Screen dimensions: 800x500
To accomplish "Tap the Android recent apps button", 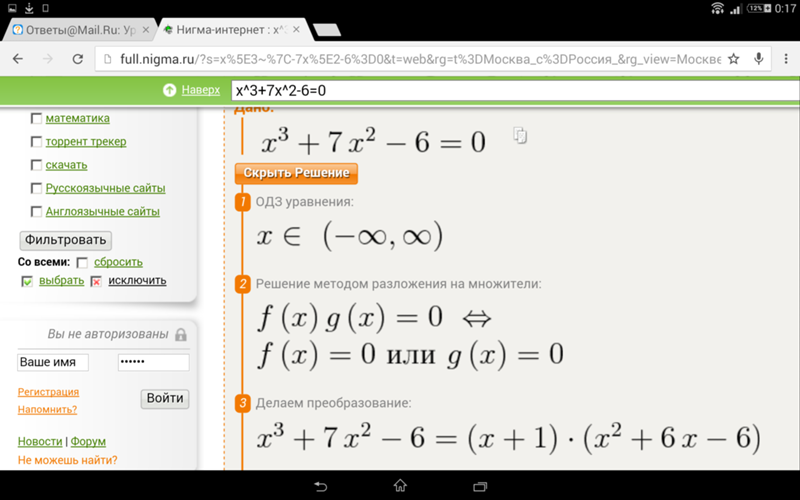I will tap(480, 486).
